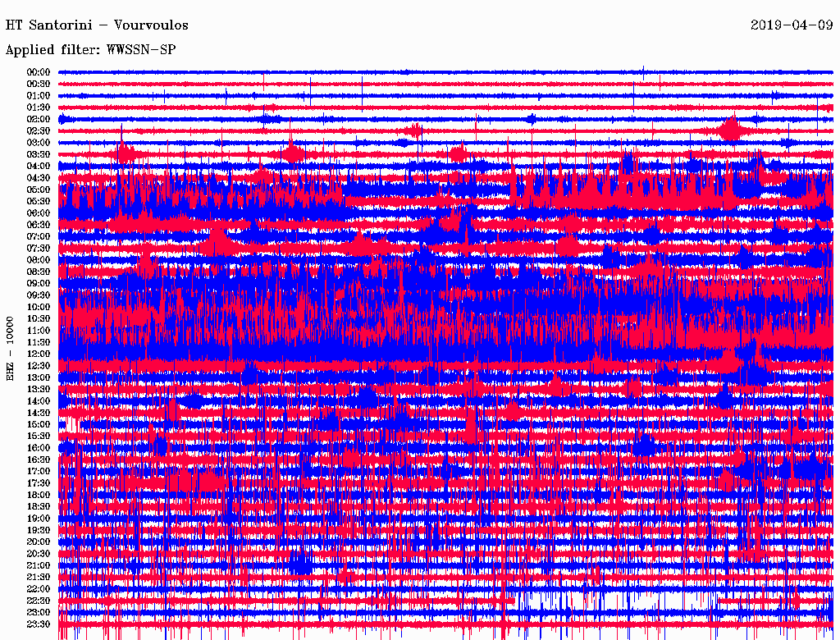Select the 13:30 time row label
The width and height of the screenshot is (840, 640).
(x=38, y=390)
